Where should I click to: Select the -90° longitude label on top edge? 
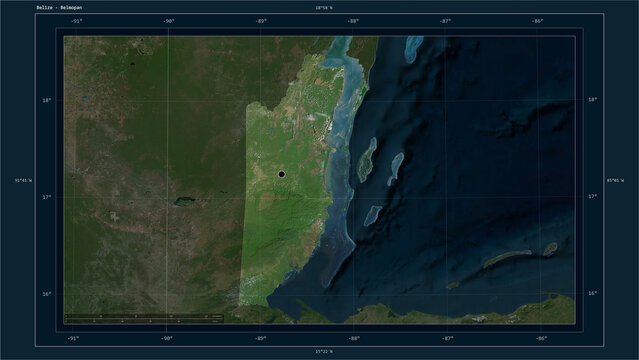click(169, 21)
